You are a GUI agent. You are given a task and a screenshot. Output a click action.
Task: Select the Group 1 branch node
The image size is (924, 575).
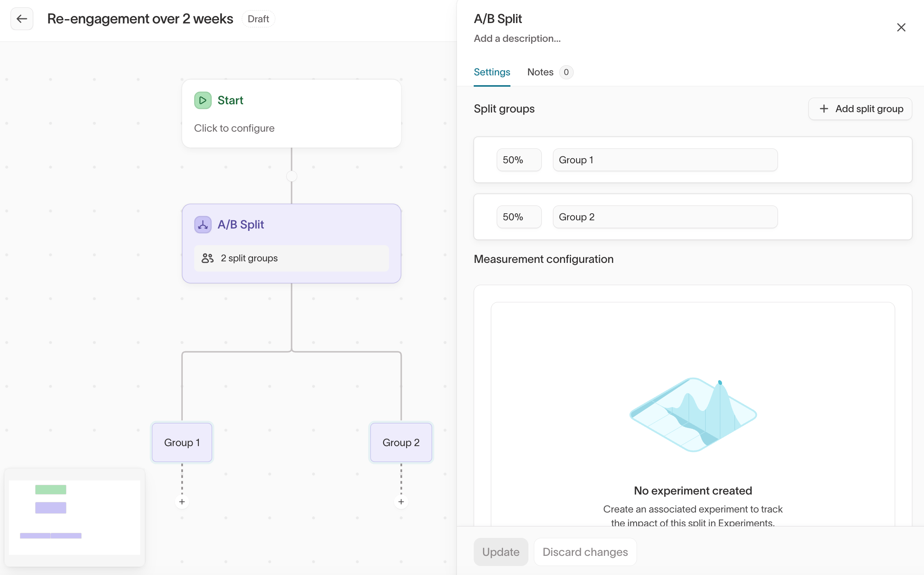pos(182,443)
